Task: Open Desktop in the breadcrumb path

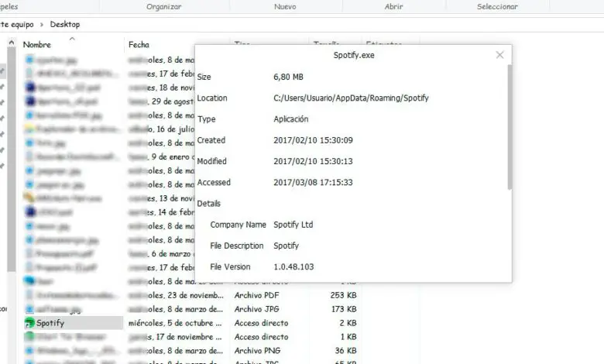Action: [65, 24]
